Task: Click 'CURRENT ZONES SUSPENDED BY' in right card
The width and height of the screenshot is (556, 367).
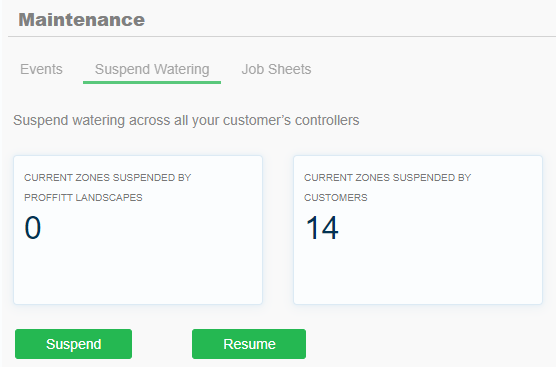Action: (x=387, y=178)
